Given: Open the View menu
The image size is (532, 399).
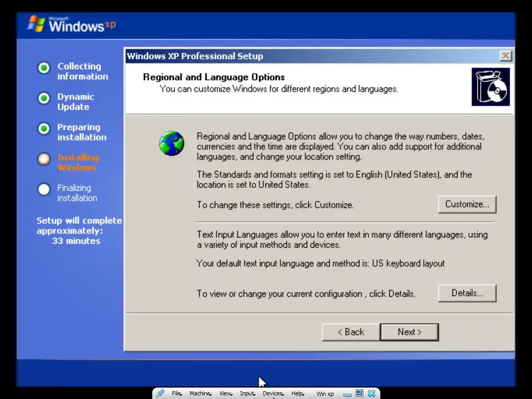Looking at the screenshot, I should 225,393.
